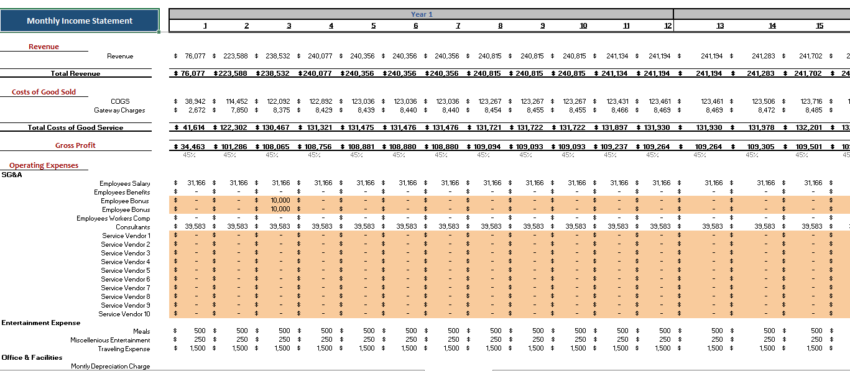This screenshot has width=850, height=371.
Task: Click the Employees Benefits row label
Action: coord(121,192)
